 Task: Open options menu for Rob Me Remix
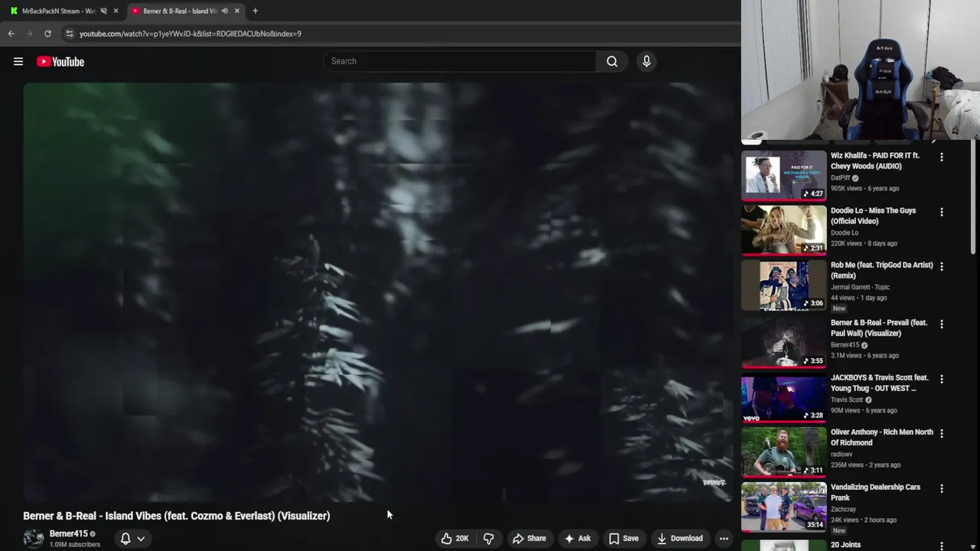(x=942, y=266)
